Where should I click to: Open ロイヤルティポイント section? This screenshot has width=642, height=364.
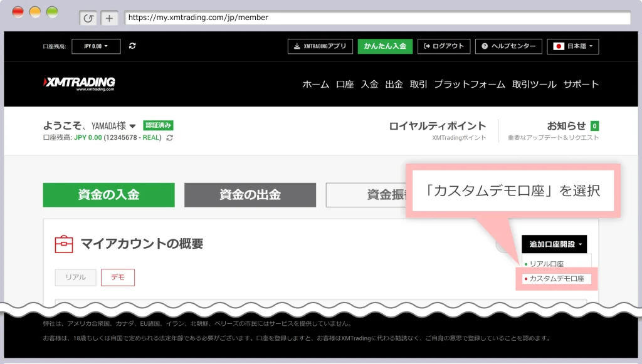[x=437, y=126]
